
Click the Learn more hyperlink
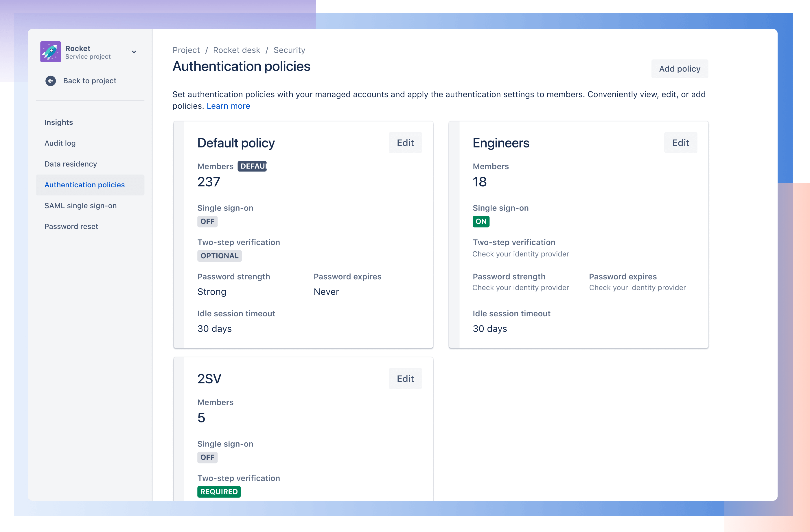[228, 106]
